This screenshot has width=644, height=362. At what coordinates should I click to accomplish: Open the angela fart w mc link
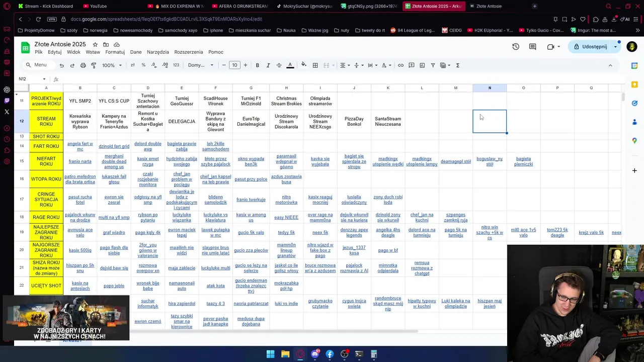point(80,146)
